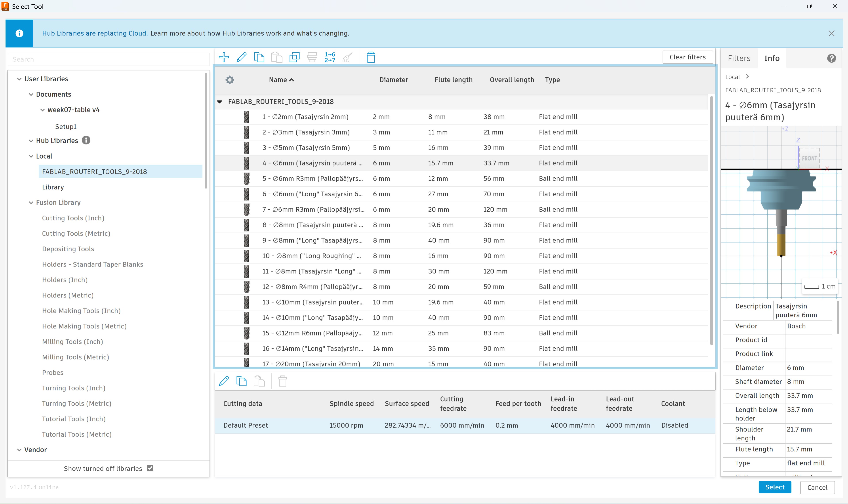Image resolution: width=848 pixels, height=504 pixels.
Task: Open the Info tab
Action: click(x=772, y=58)
